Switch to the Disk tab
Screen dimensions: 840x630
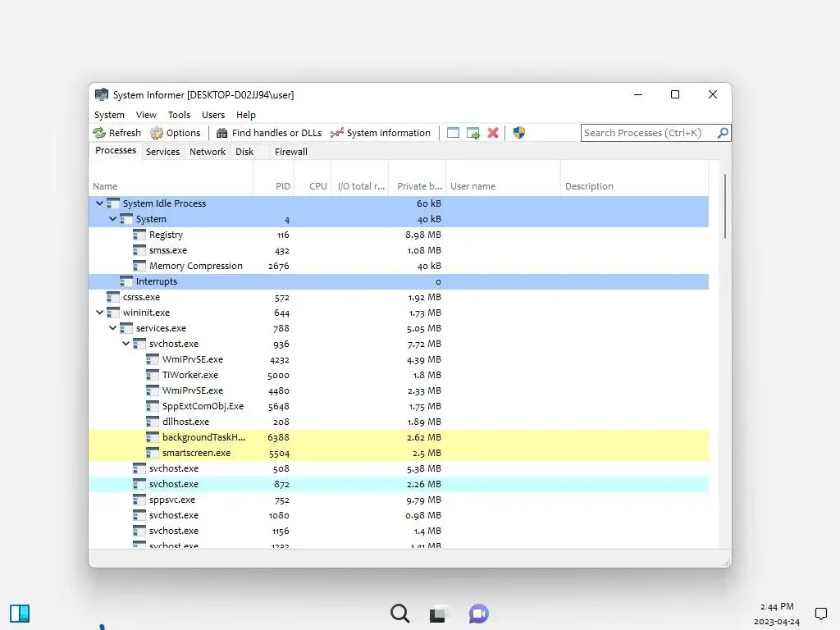click(244, 152)
